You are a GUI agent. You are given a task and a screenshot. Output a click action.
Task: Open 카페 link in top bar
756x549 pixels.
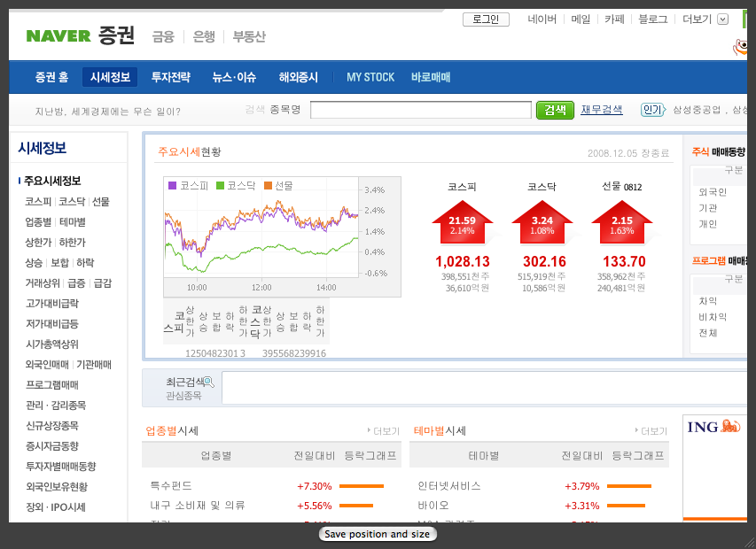(x=614, y=19)
